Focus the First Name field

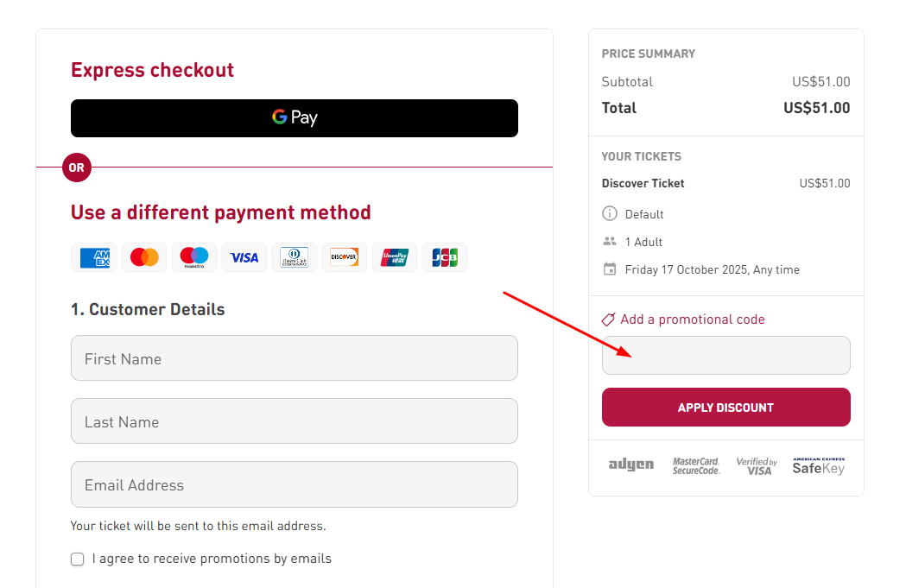coord(295,358)
